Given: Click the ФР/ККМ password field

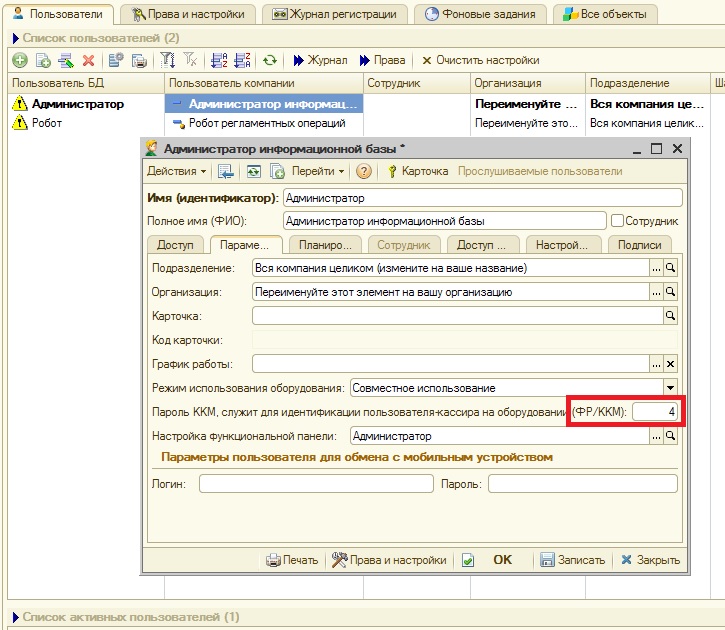Looking at the screenshot, I should pyautogui.click(x=655, y=411).
